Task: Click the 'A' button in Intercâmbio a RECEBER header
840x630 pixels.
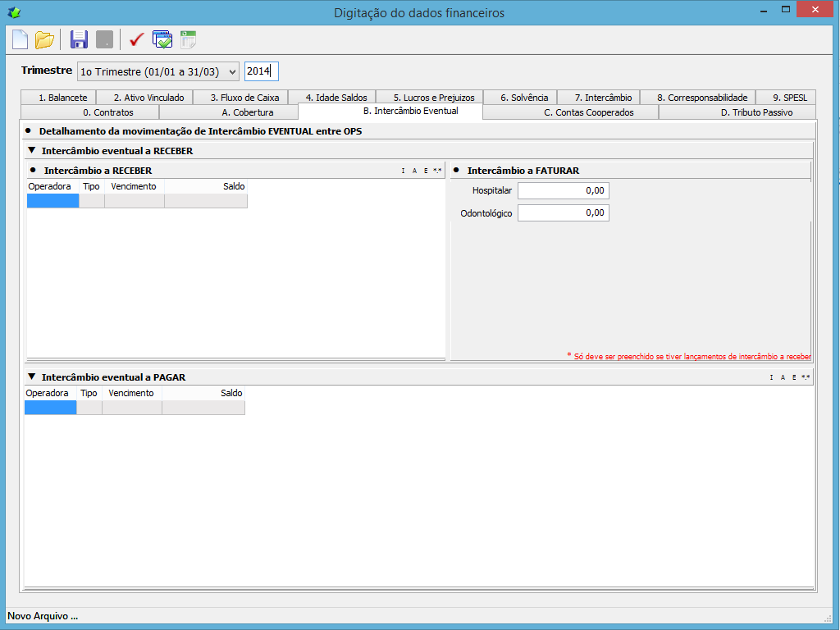Action: (414, 171)
